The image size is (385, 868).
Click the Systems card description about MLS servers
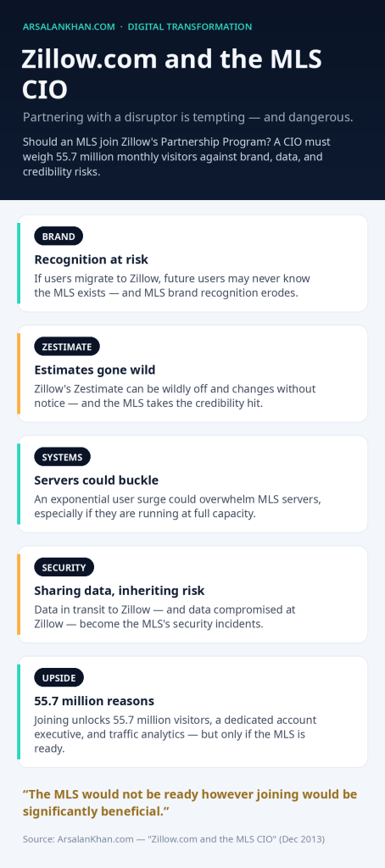pyautogui.click(x=178, y=507)
